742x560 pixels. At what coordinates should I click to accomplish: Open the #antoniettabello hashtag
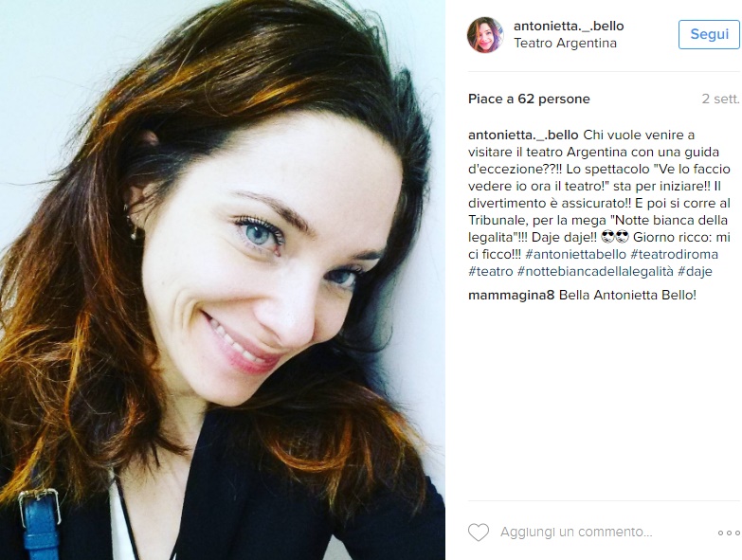pos(575,254)
